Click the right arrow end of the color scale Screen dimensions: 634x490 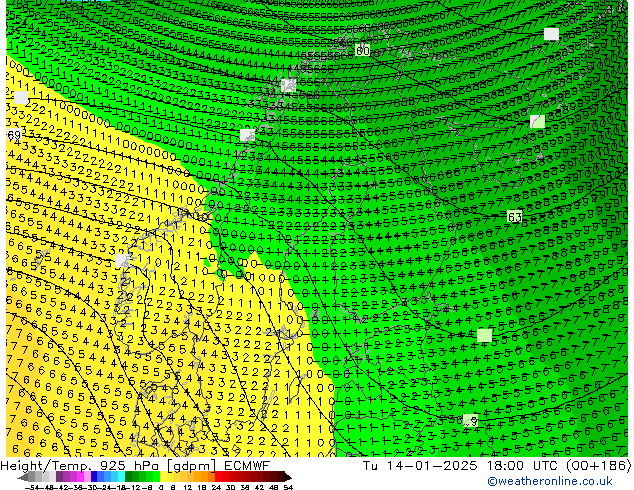[288, 477]
